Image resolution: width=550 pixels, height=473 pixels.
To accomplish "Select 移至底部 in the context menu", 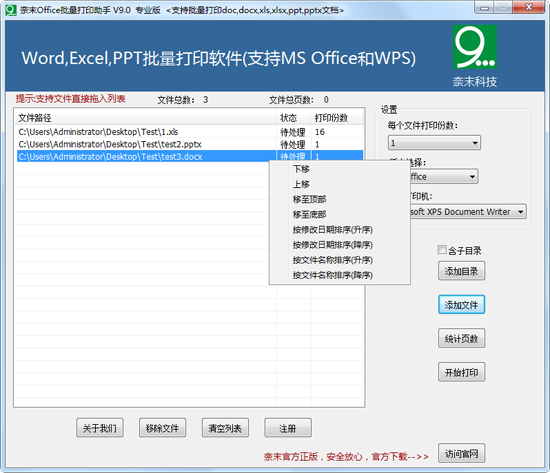I will tap(309, 214).
